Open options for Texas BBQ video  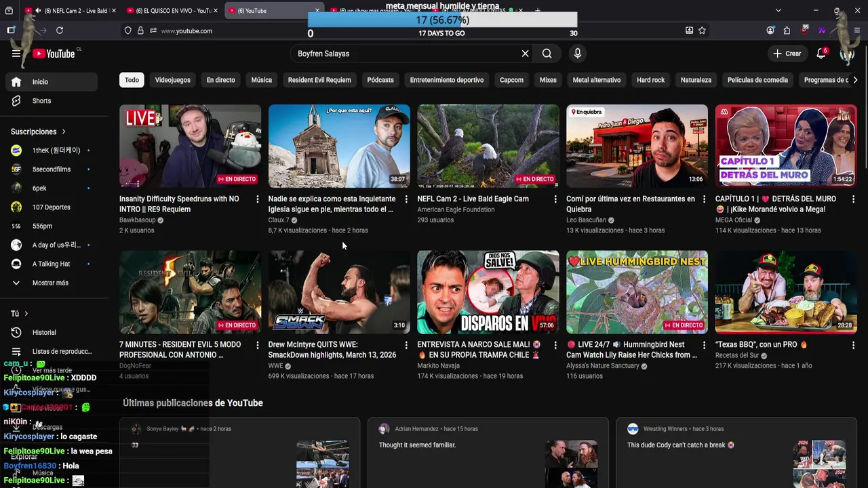pyautogui.click(x=854, y=345)
